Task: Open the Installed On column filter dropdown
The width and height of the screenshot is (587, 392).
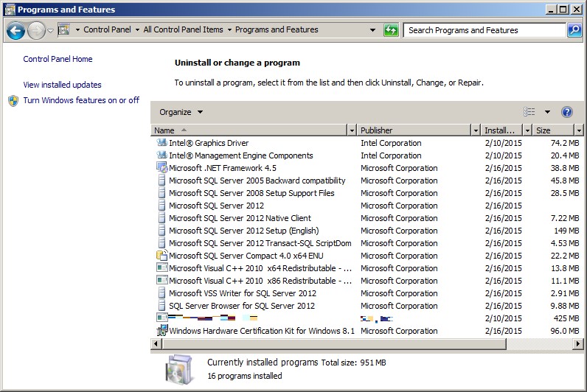Action: click(527, 130)
